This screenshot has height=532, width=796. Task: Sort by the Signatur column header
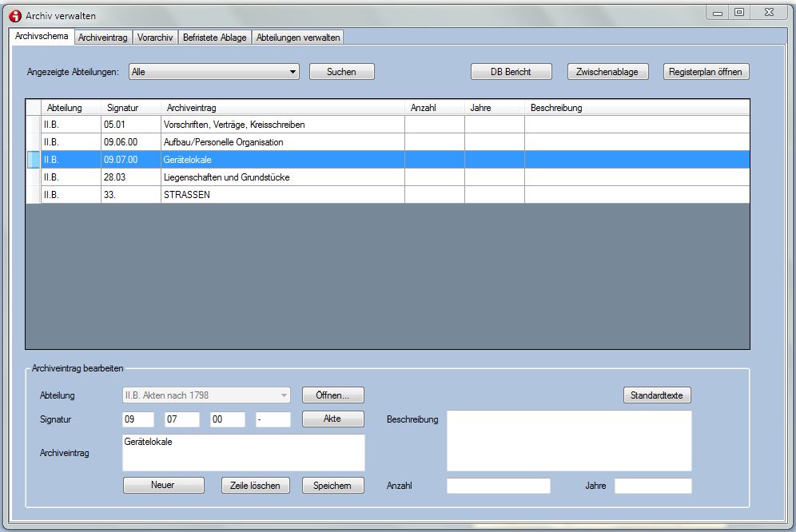tap(122, 108)
